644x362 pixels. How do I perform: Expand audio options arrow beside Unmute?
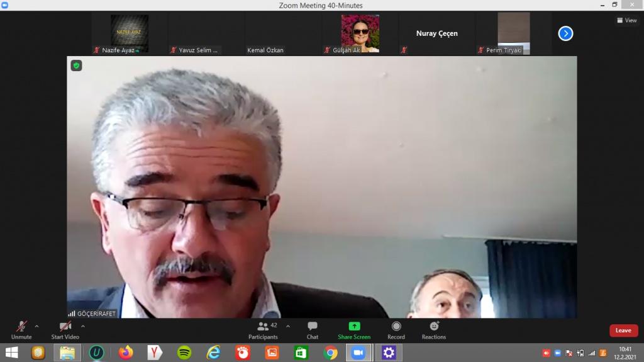tap(36, 326)
